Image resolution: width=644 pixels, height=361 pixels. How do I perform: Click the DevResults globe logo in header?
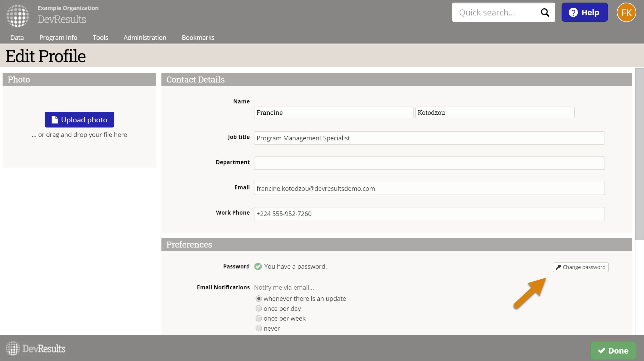(x=17, y=16)
